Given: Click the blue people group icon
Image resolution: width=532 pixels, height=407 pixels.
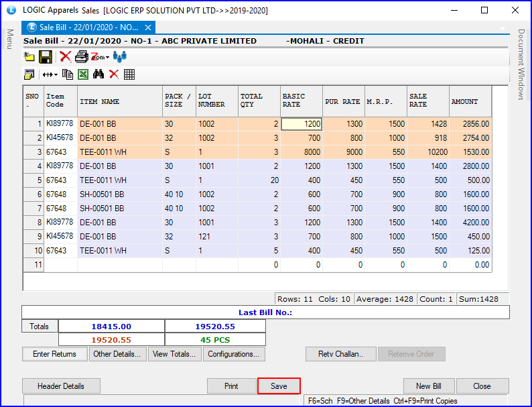Looking at the screenshot, I should point(120,57).
